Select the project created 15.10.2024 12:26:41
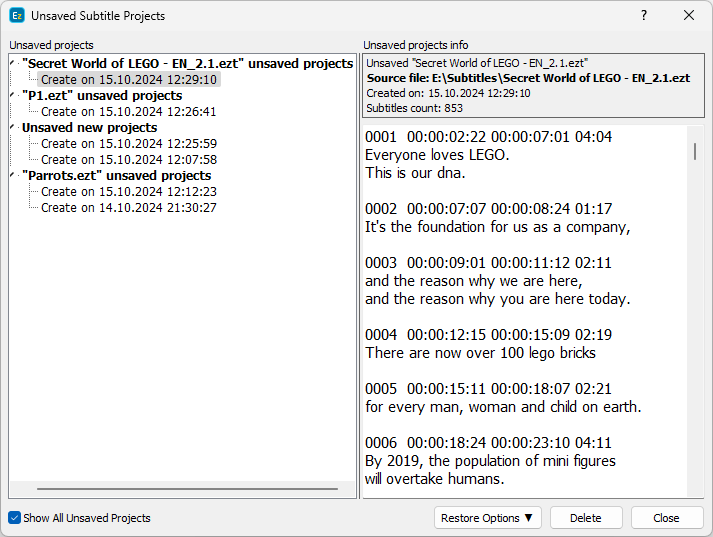 tap(128, 112)
